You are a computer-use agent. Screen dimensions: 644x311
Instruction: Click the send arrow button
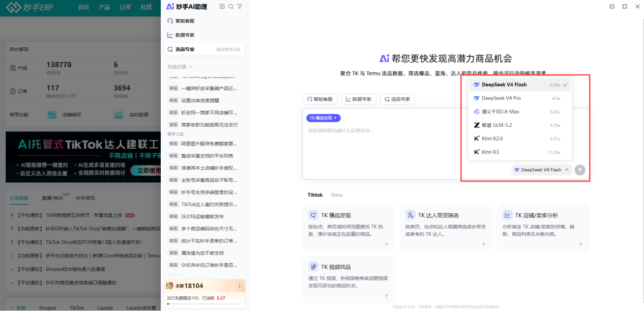(x=580, y=170)
